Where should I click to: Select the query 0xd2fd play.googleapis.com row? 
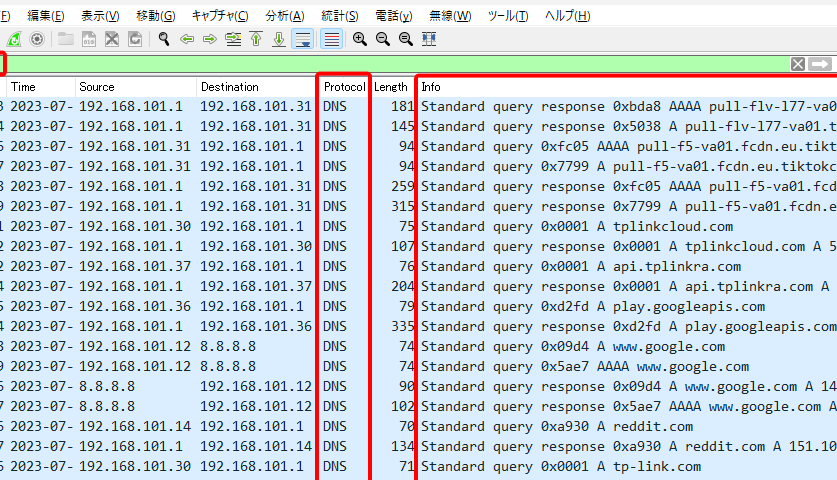pyautogui.click(x=418, y=306)
